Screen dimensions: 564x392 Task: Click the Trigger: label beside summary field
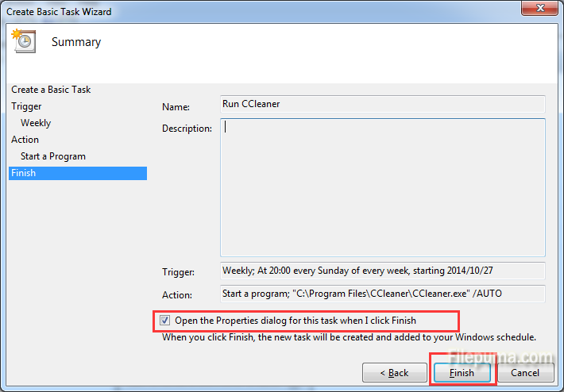[178, 272]
